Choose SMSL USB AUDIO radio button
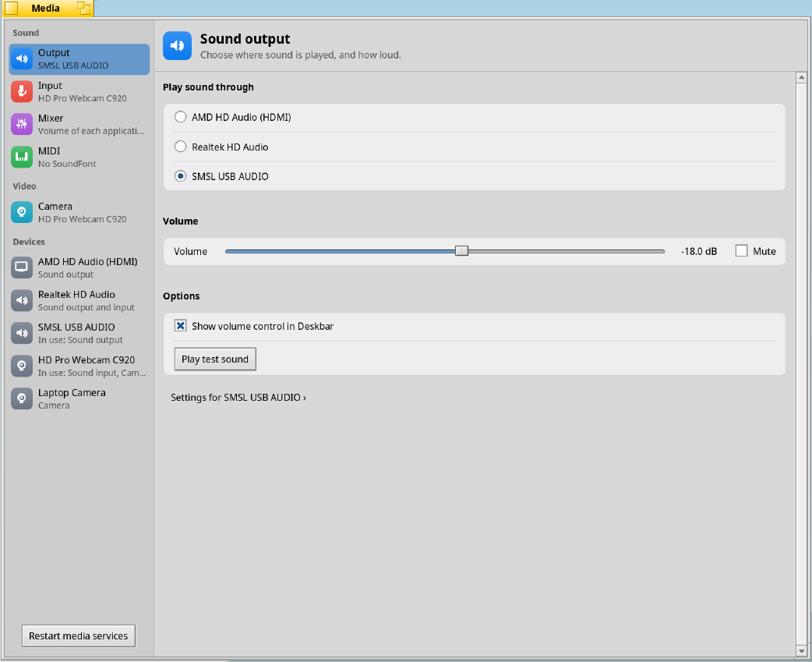The height and width of the screenshot is (662, 812). [180, 176]
